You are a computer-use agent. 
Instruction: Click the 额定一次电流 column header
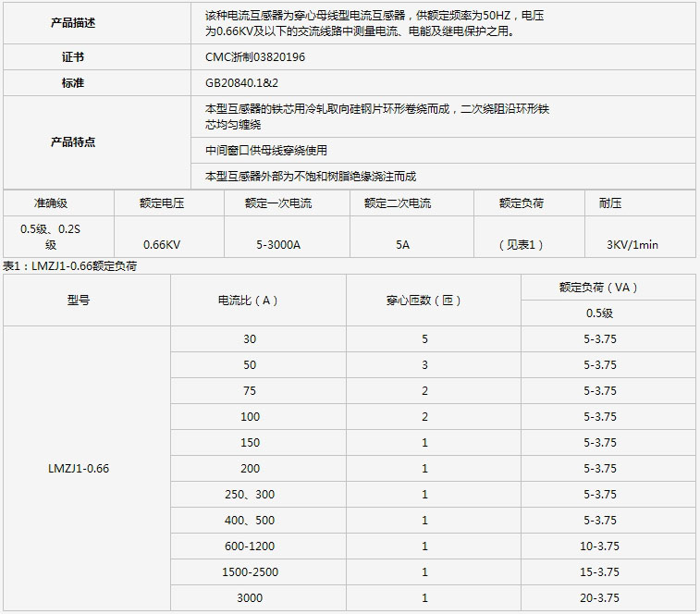coord(278,203)
